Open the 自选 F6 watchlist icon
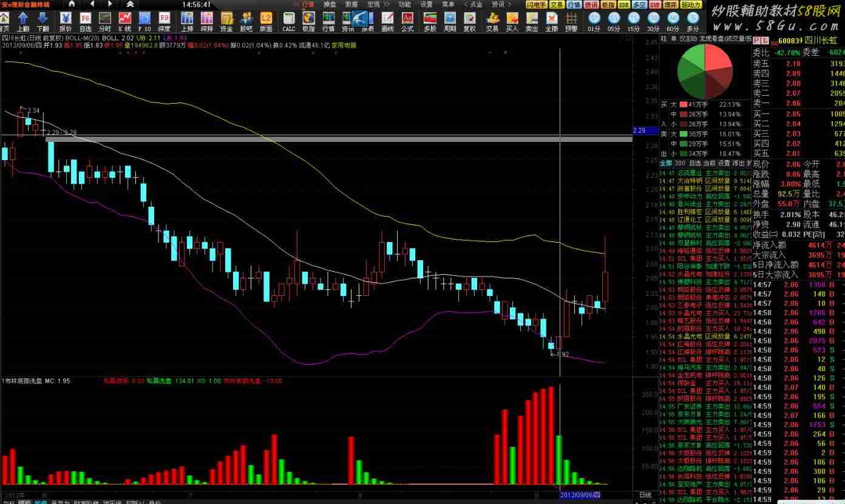The width and height of the screenshot is (845, 504). (85, 21)
